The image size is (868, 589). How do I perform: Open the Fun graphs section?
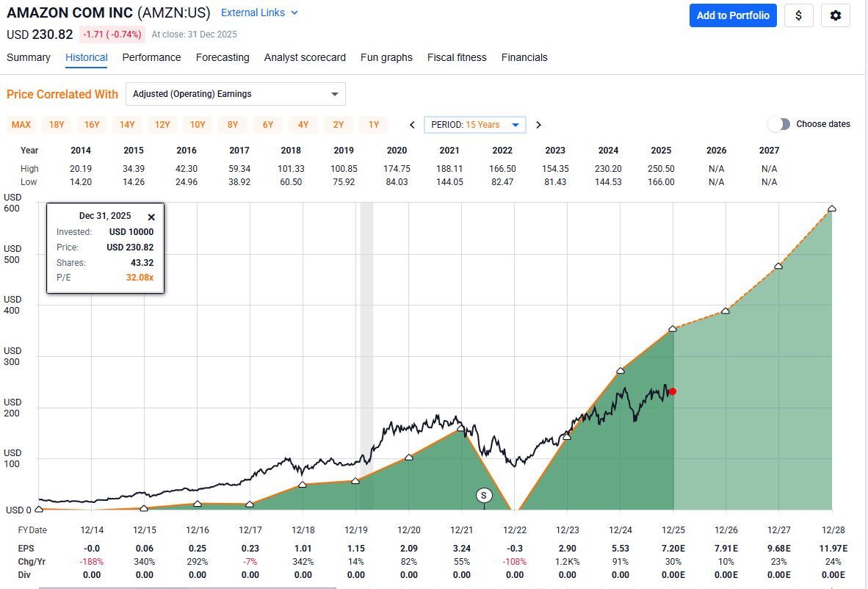tap(386, 57)
